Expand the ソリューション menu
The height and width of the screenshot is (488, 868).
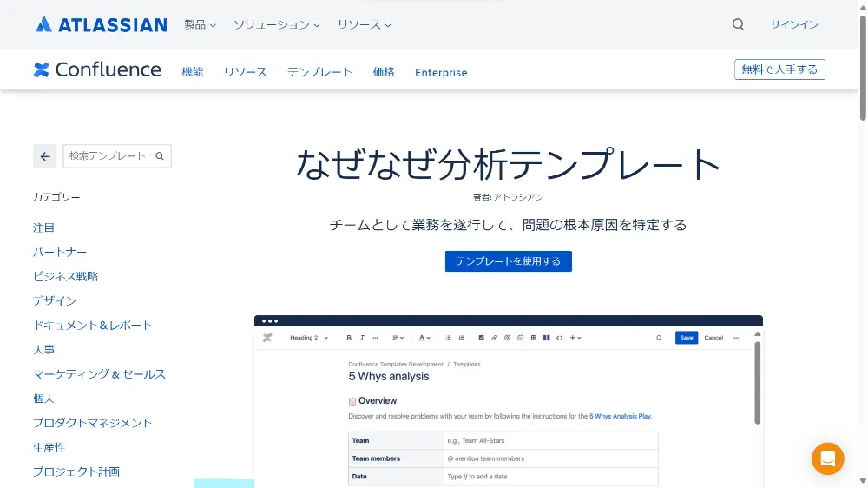click(x=277, y=25)
